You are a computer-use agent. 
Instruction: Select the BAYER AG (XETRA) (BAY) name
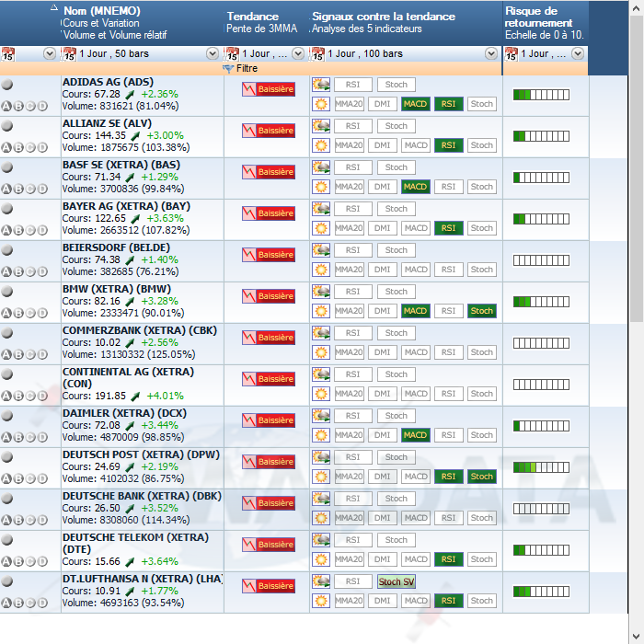(x=126, y=206)
